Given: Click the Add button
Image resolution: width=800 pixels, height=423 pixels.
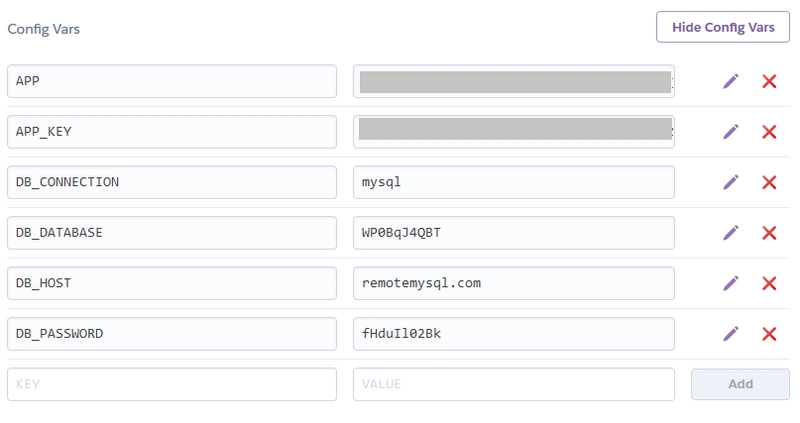Looking at the screenshot, I should pos(740,384).
